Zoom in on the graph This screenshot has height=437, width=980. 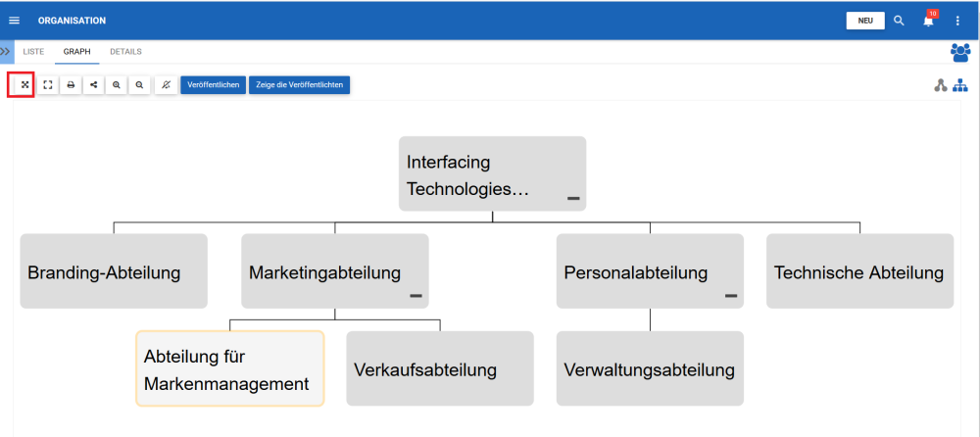117,85
